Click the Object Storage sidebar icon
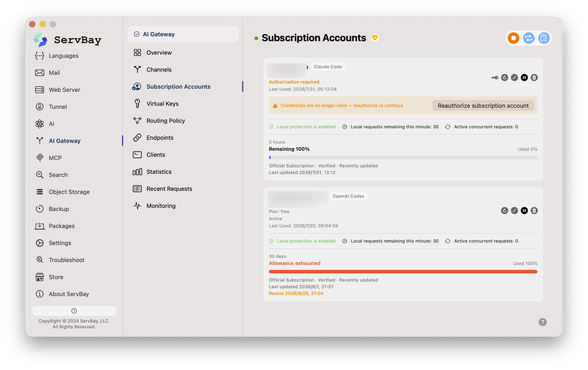 click(40, 192)
